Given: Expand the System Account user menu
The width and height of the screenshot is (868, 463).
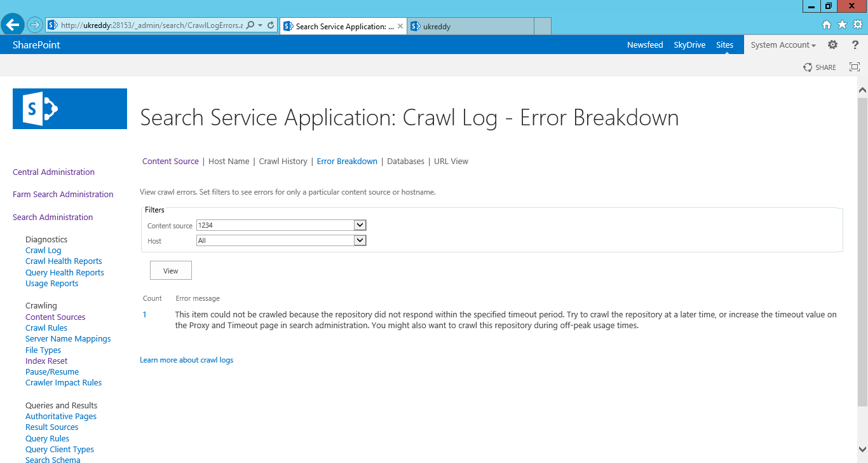Looking at the screenshot, I should [x=783, y=45].
